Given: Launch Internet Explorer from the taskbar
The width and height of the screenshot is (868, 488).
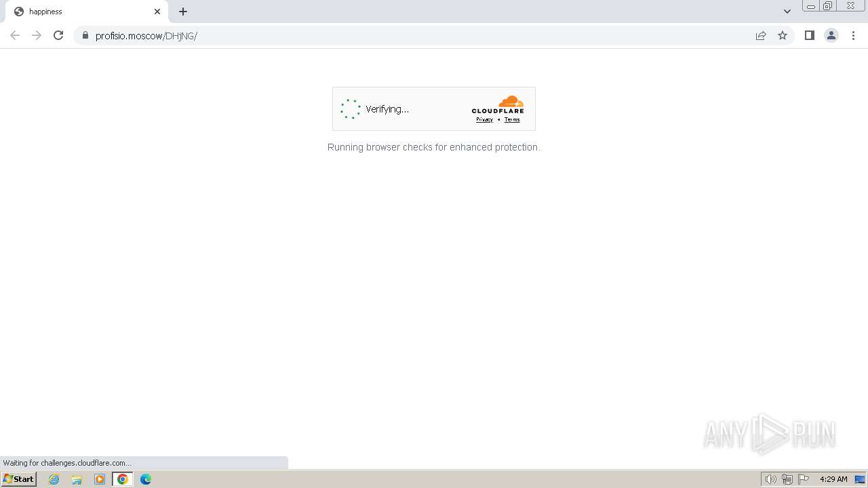Looking at the screenshot, I should pos(54,479).
